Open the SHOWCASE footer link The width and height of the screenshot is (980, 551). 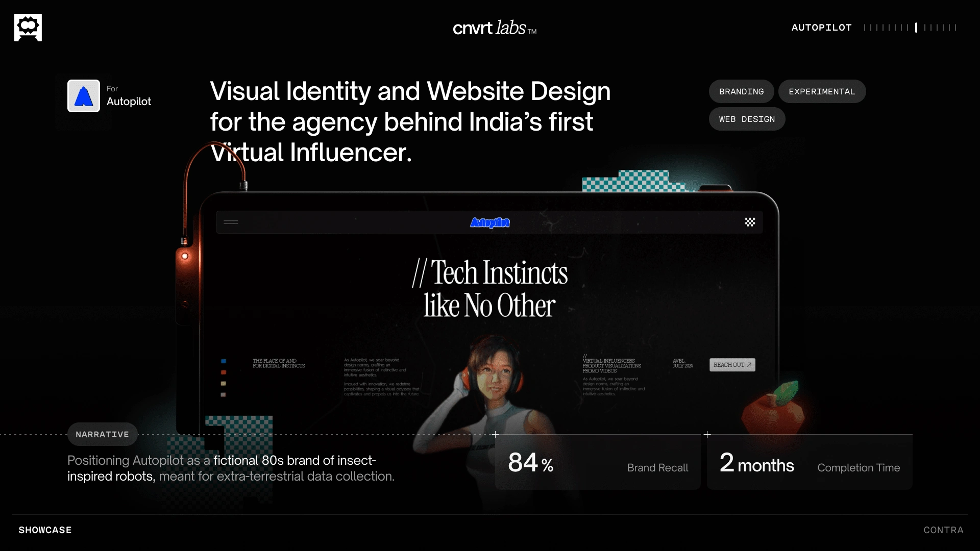click(45, 530)
